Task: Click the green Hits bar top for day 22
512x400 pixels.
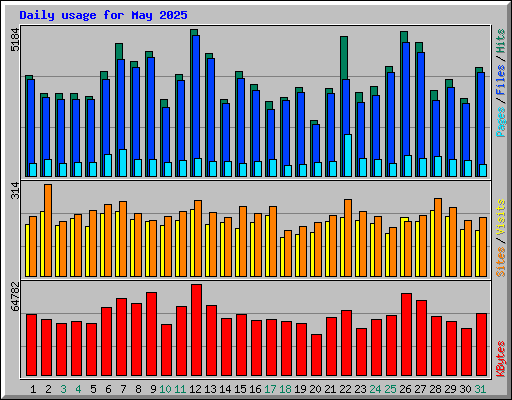Action: [x=344, y=58]
